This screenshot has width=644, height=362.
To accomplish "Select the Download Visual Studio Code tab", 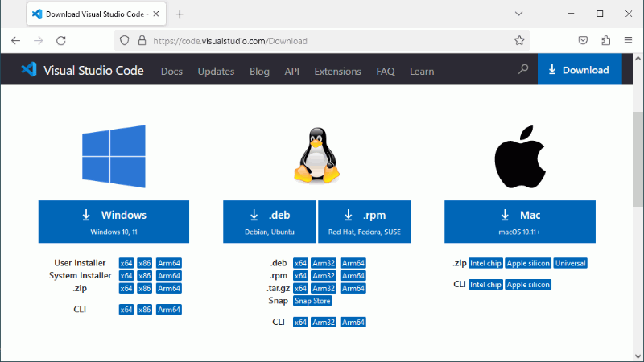I will coord(97,14).
